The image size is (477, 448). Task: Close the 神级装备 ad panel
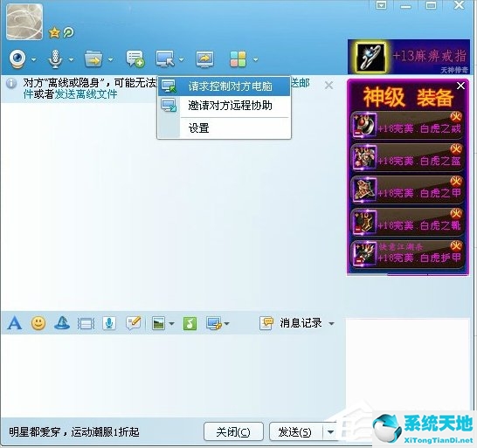(460, 86)
